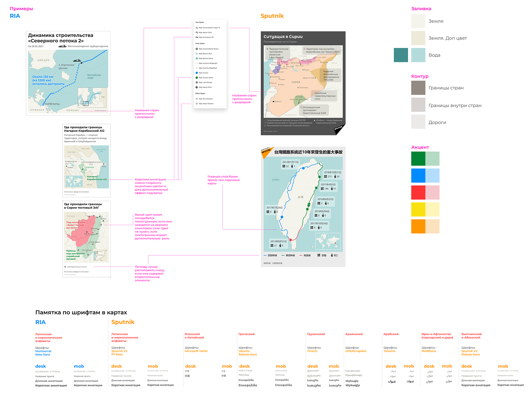The height and width of the screenshot is (399, 532).
Task: Open the Нагорно-Карабахская АО map example
Action: pos(87,161)
